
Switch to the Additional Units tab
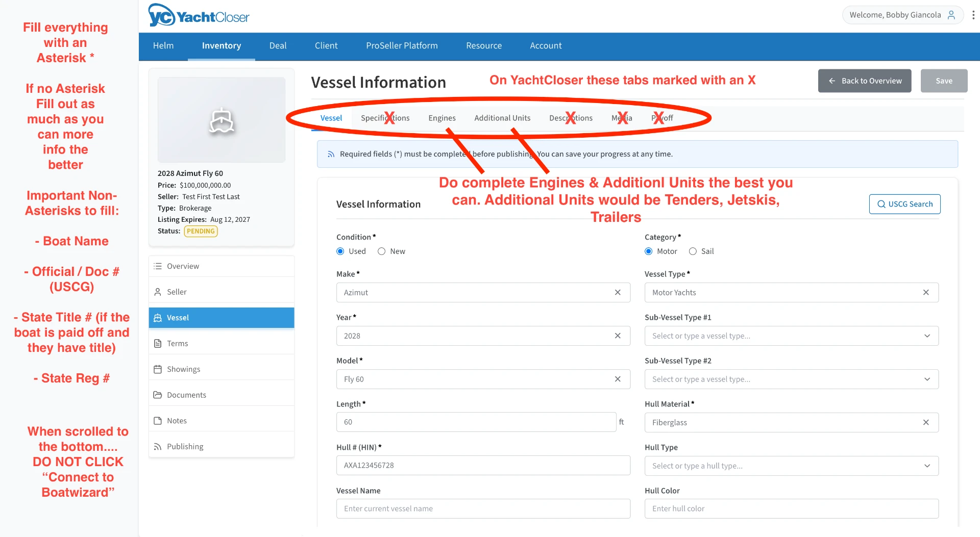(502, 118)
